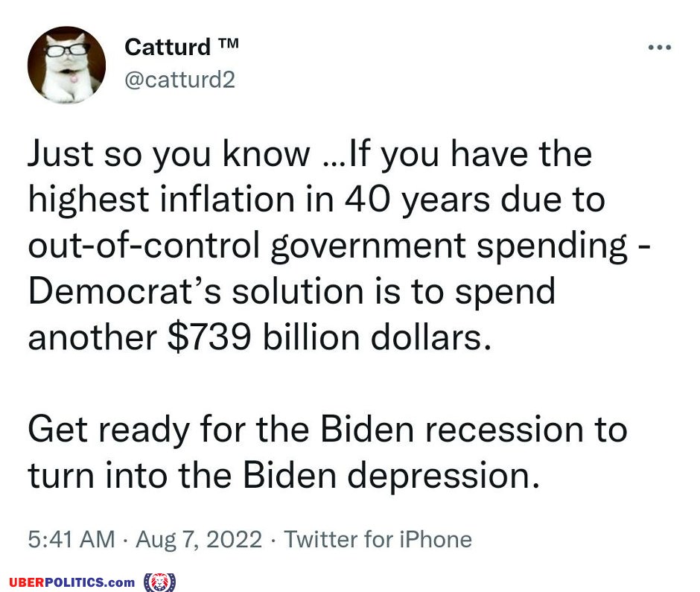Open the three-dot more options menu
The height and width of the screenshot is (592, 700).
[x=659, y=48]
